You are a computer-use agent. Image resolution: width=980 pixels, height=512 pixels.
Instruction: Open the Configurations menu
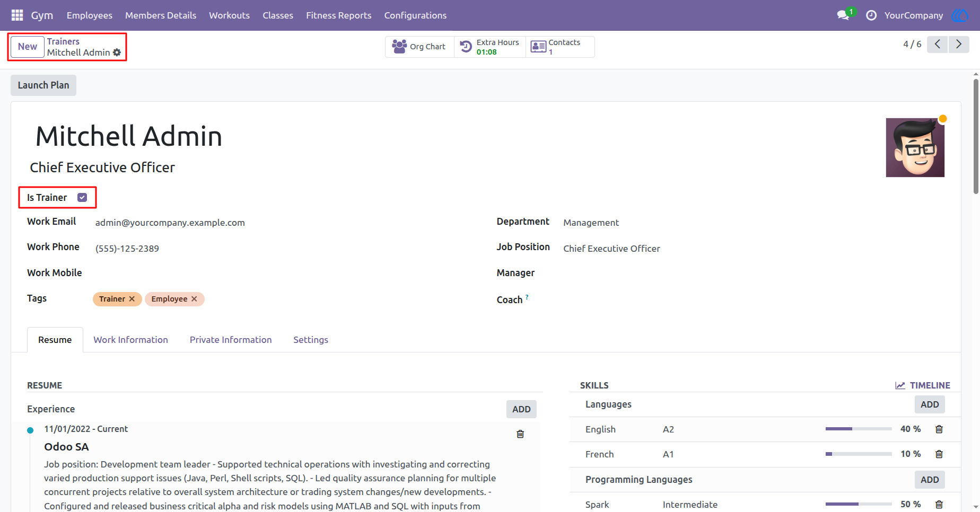coord(415,15)
